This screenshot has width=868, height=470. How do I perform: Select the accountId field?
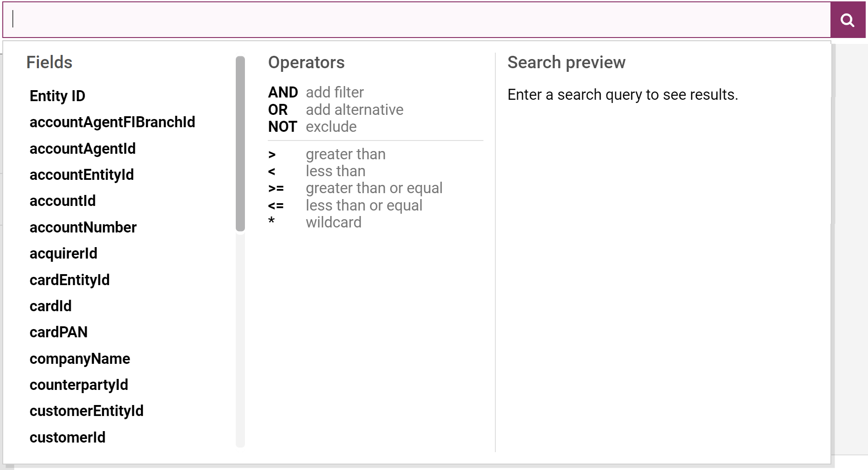(63, 201)
